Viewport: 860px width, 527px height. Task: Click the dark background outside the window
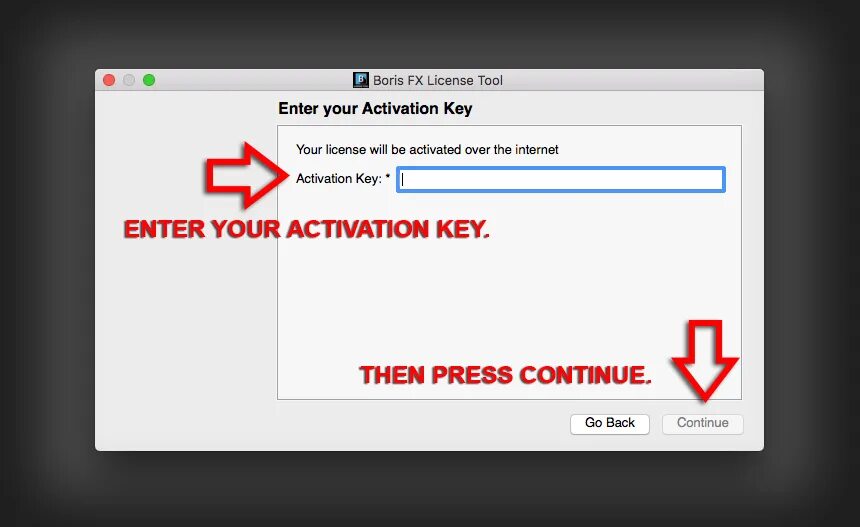[430, 488]
